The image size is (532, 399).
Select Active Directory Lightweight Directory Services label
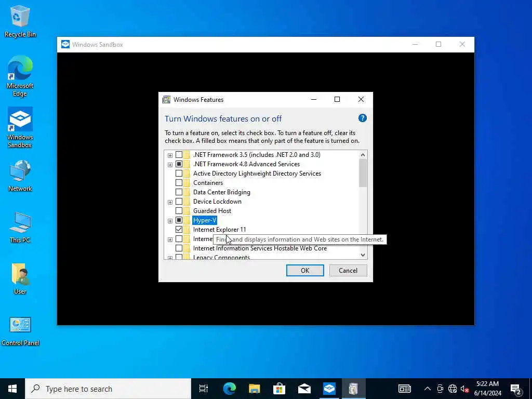257,174
